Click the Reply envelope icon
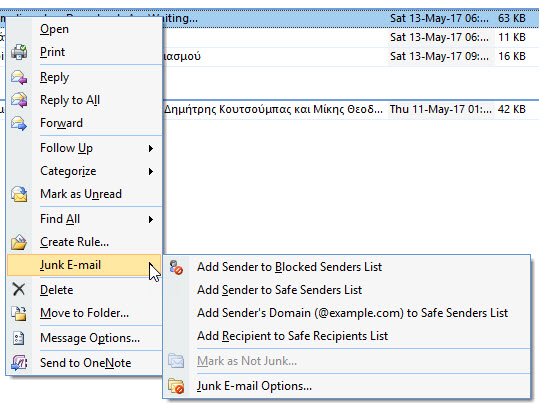The width and height of the screenshot is (539, 404). pos(19,77)
